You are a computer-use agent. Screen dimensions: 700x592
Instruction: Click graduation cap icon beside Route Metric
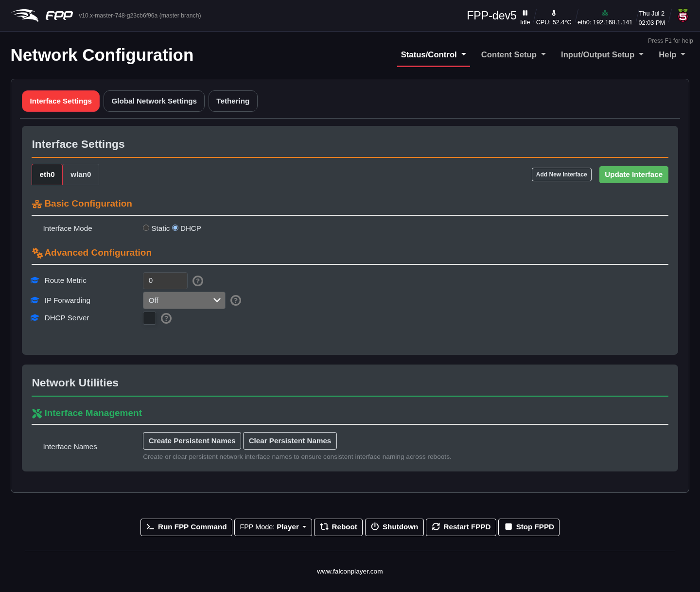coord(35,280)
